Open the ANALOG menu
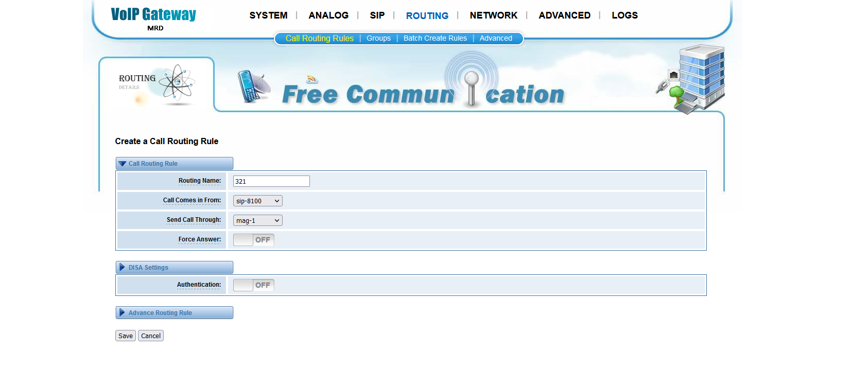 328,15
